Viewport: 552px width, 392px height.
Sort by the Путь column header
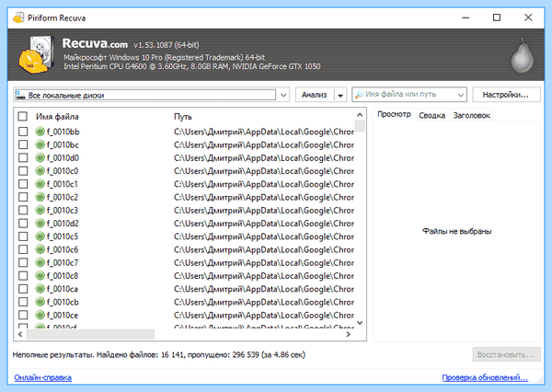pyautogui.click(x=183, y=117)
